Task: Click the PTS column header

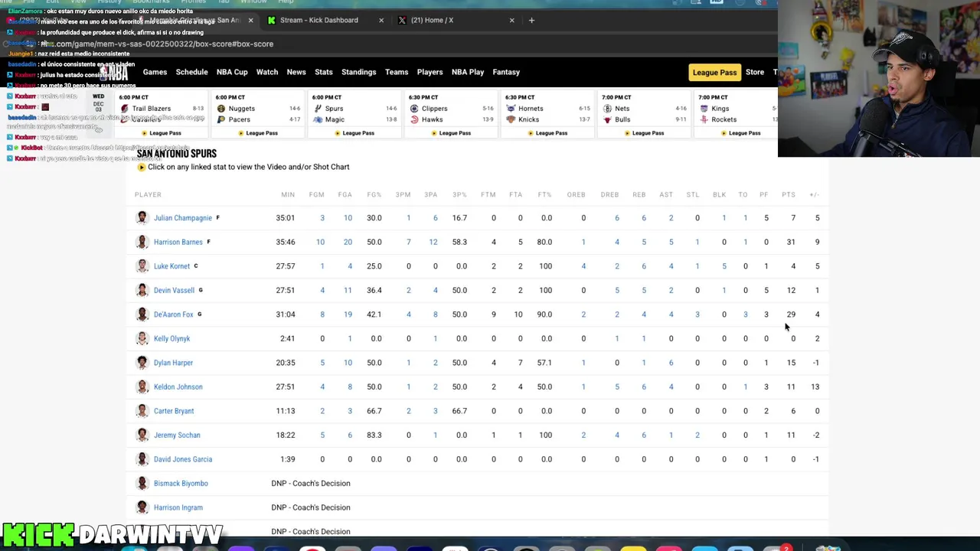Action: [x=789, y=194]
